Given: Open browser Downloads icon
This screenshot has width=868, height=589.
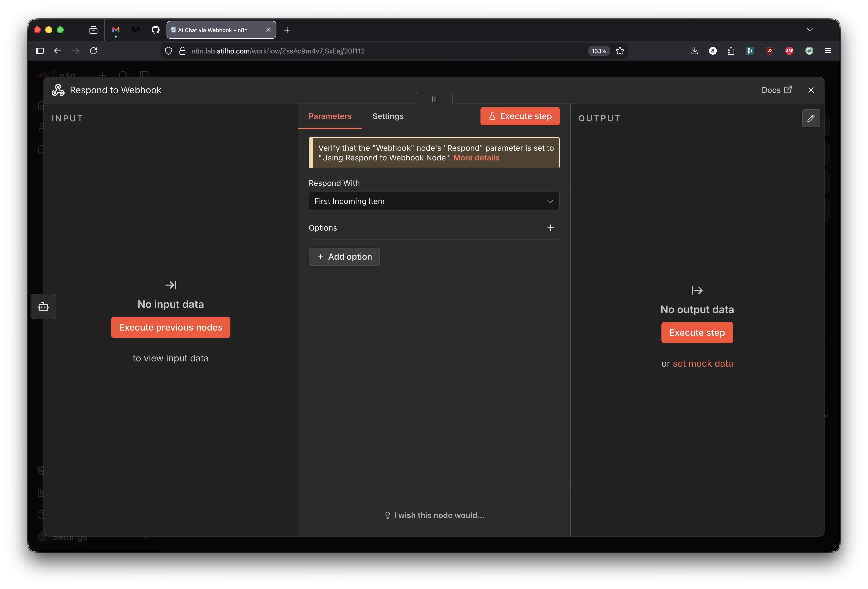Looking at the screenshot, I should (695, 51).
